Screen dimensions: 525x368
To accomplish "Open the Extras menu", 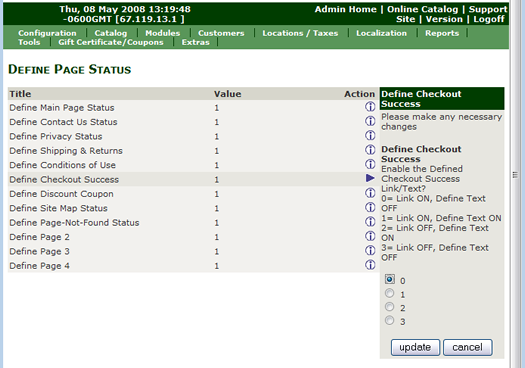I will pyautogui.click(x=196, y=42).
